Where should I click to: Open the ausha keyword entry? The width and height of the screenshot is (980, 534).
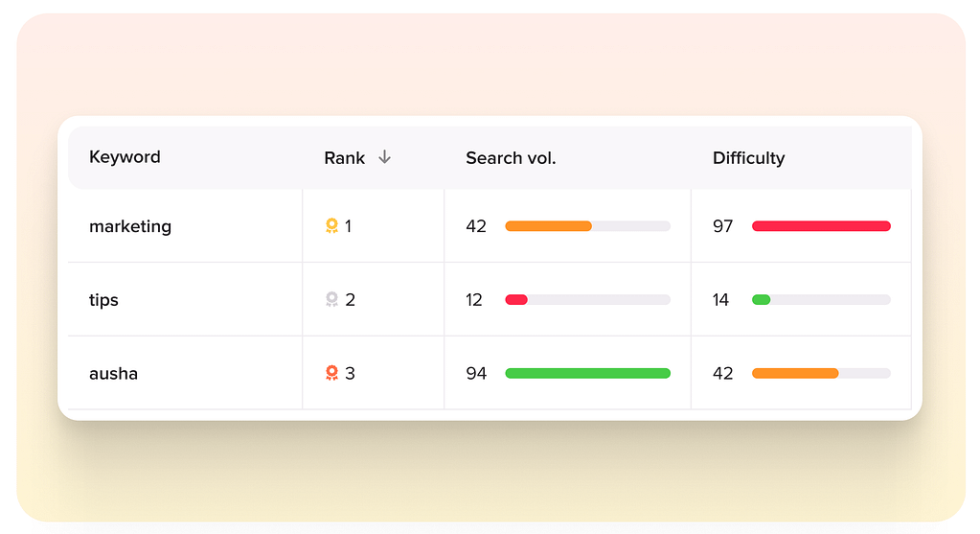point(113,374)
